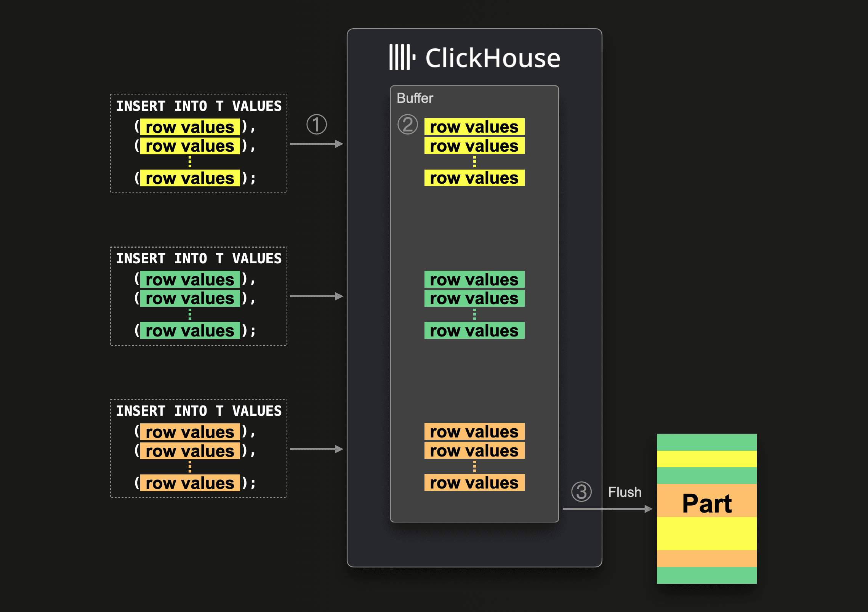Select first yellow row values inside Buffer
The image size is (868, 612).
click(x=474, y=127)
